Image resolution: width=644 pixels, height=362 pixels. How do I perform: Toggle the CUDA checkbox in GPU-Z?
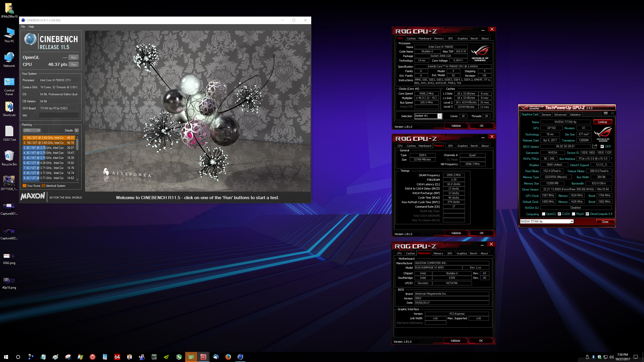559,214
